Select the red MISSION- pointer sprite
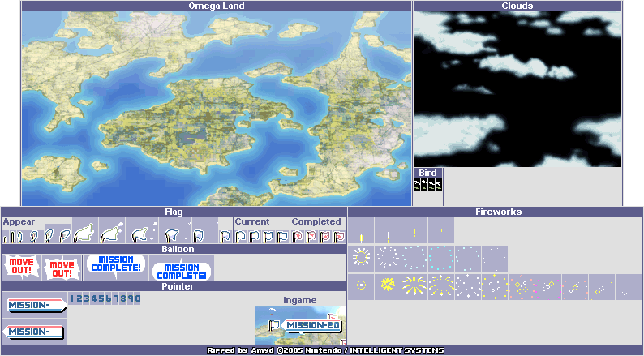 (x=35, y=331)
